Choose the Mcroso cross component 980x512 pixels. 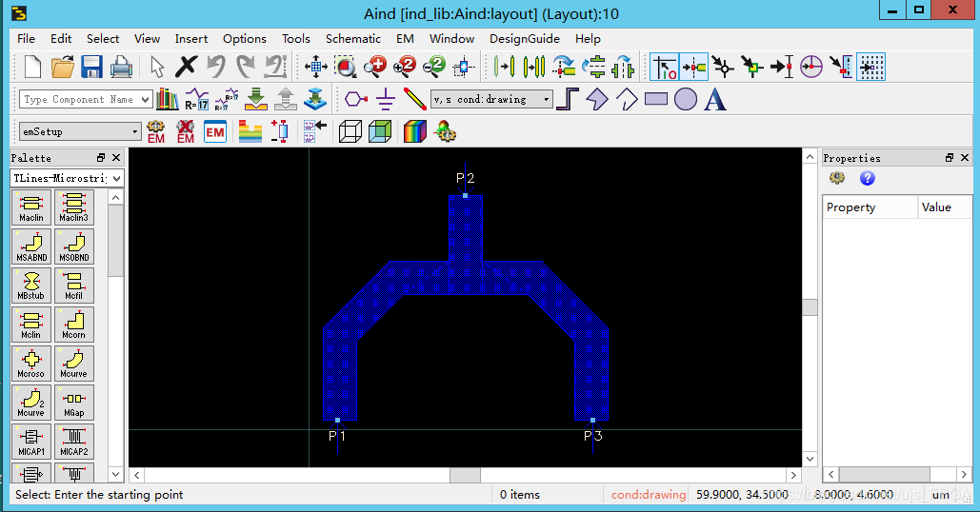tap(31, 363)
